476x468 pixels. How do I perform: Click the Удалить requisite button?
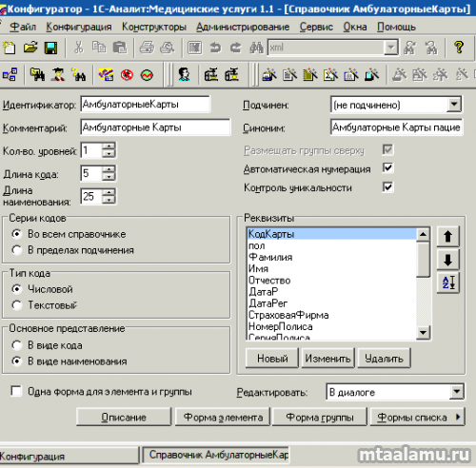click(x=384, y=359)
